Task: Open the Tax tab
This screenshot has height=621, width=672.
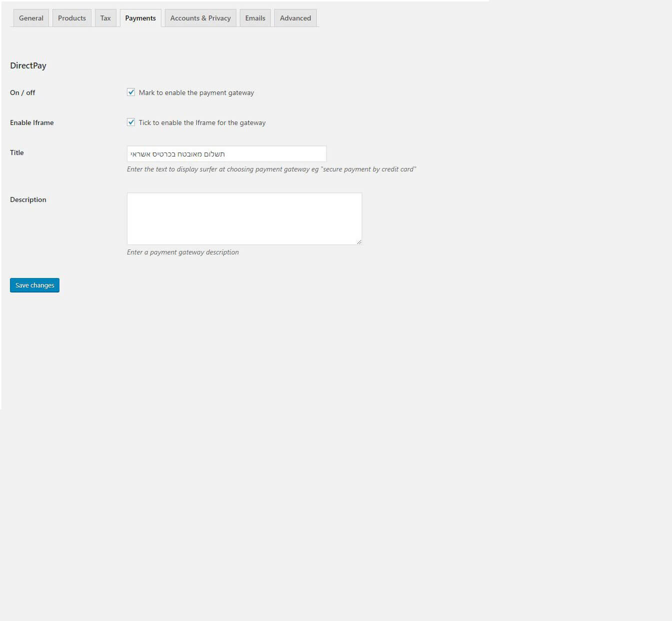Action: [105, 18]
